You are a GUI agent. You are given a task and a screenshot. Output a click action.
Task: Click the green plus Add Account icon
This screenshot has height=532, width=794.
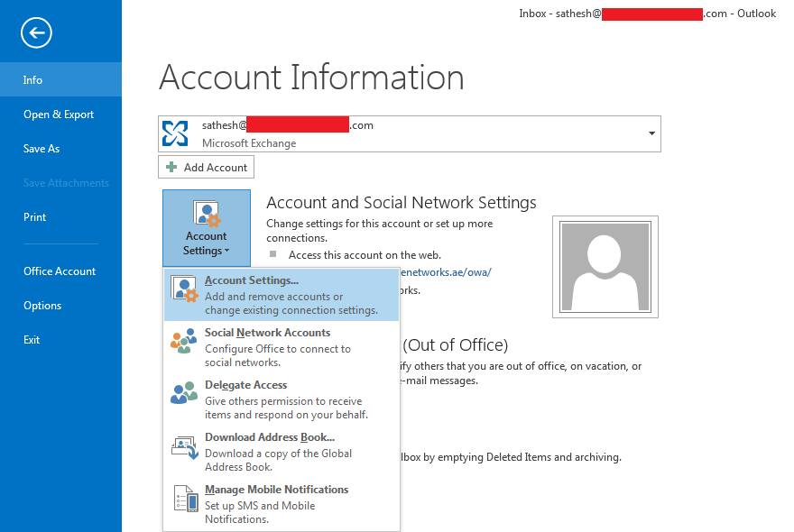pos(171,167)
